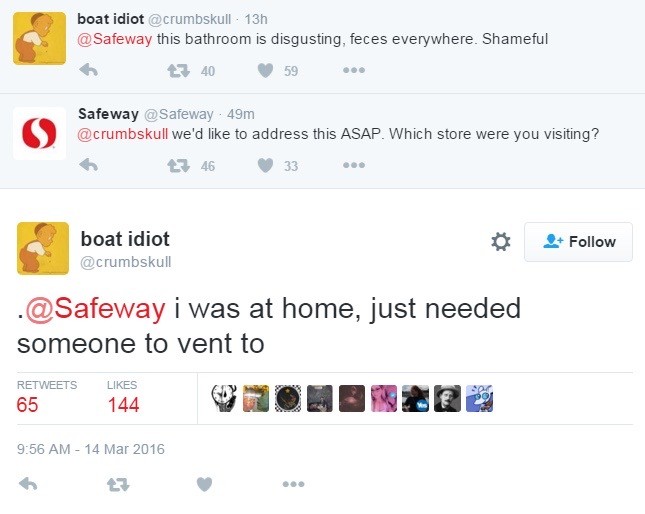Reply to the Safeway tweet
Image resolution: width=645 pixels, height=514 pixels.
[x=88, y=165]
